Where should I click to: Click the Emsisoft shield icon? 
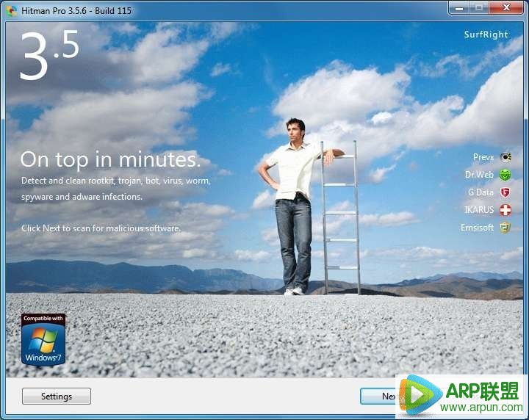point(505,228)
